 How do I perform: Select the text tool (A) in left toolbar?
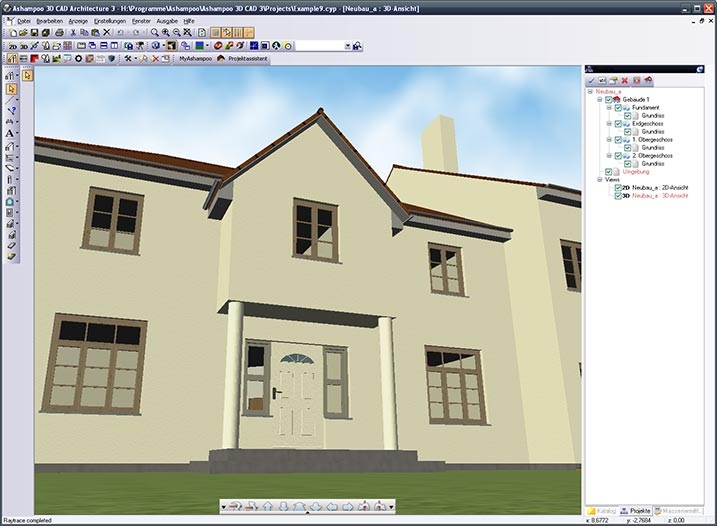point(11,133)
